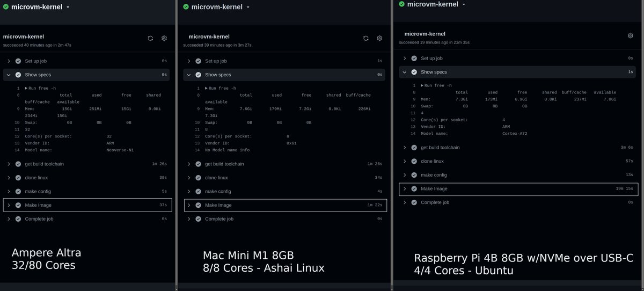Click the 'succeeded 40 minutes ago in 2m 47s' status text

37,45
